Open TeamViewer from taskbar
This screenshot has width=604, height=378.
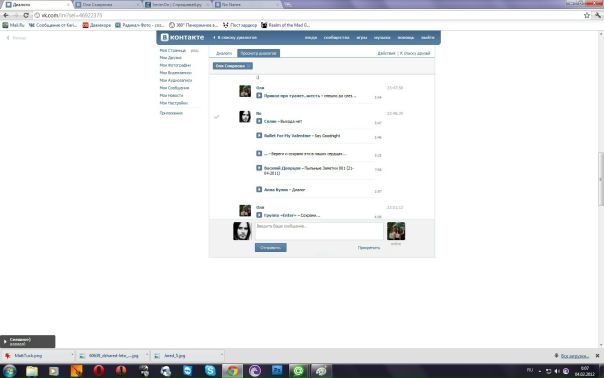click(188, 371)
